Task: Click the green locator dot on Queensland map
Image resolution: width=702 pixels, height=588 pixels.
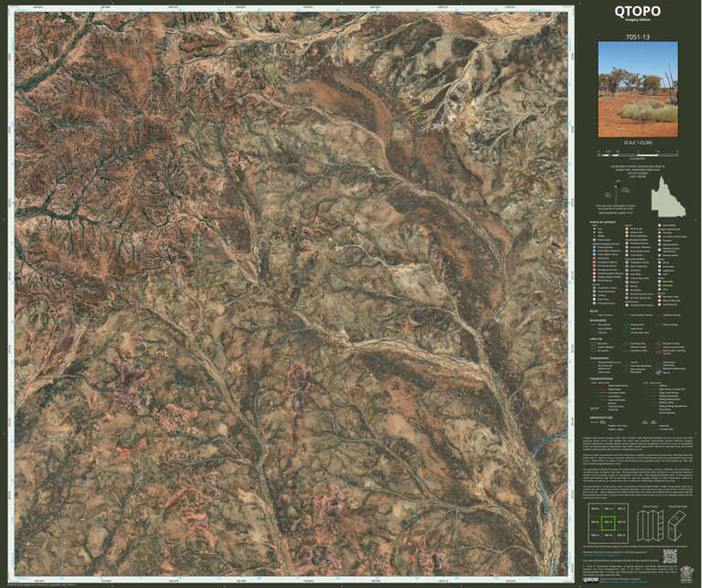Action: pos(658,204)
